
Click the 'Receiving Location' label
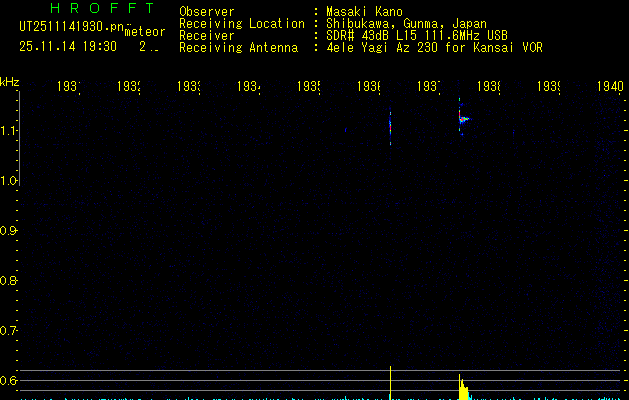click(242, 24)
